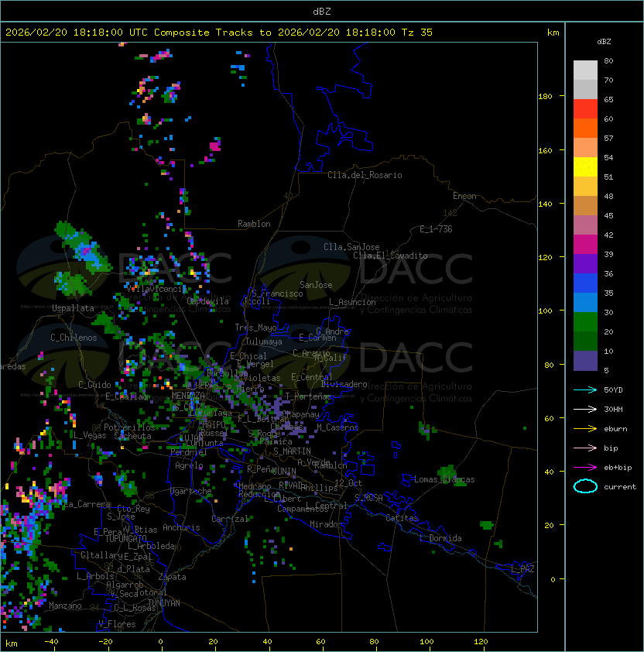Click the 60 tick on the horizontal km axis

coord(320,642)
